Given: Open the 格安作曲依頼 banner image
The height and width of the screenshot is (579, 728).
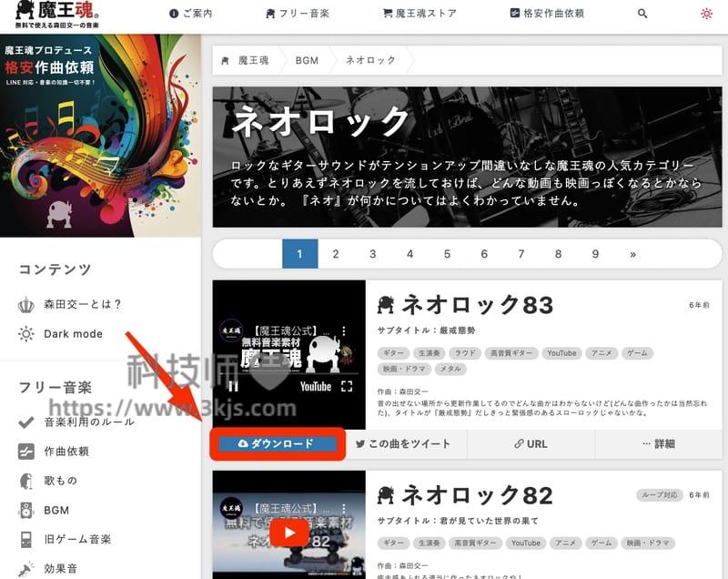Looking at the screenshot, I should click(x=100, y=136).
